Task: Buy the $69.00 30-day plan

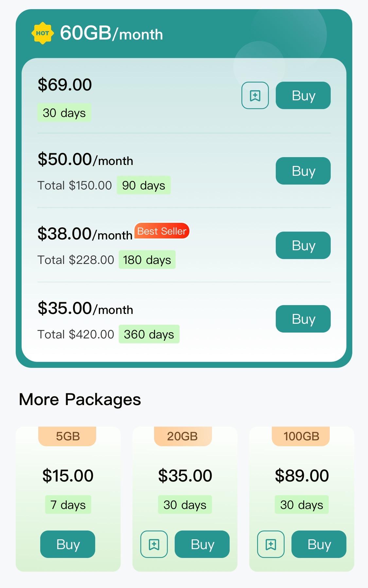Action: [x=303, y=95]
